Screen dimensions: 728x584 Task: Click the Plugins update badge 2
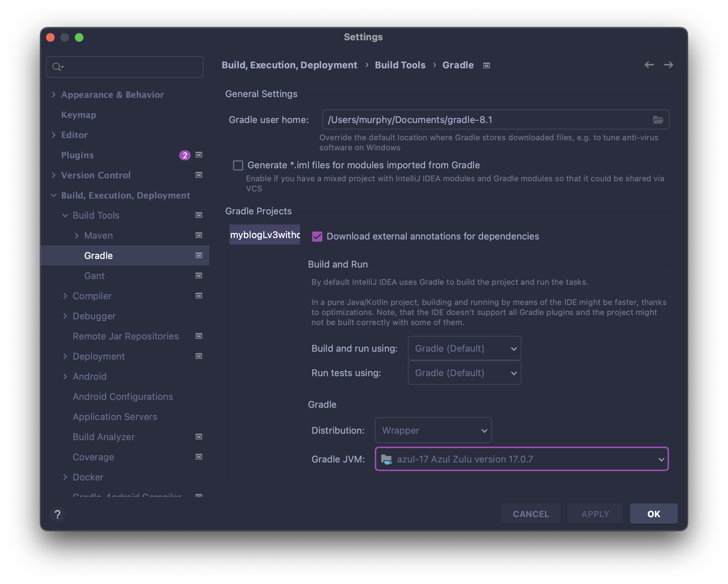(x=185, y=155)
